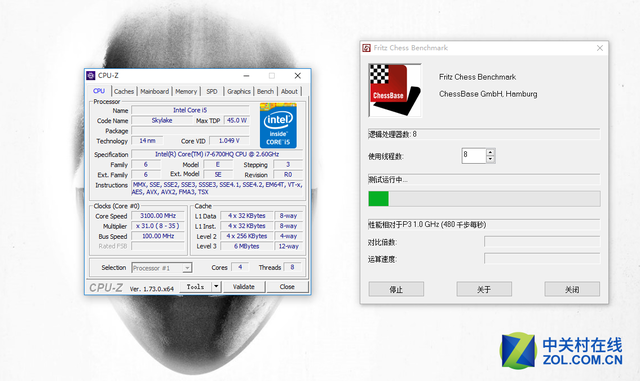Click the 关于 about button

point(484,289)
